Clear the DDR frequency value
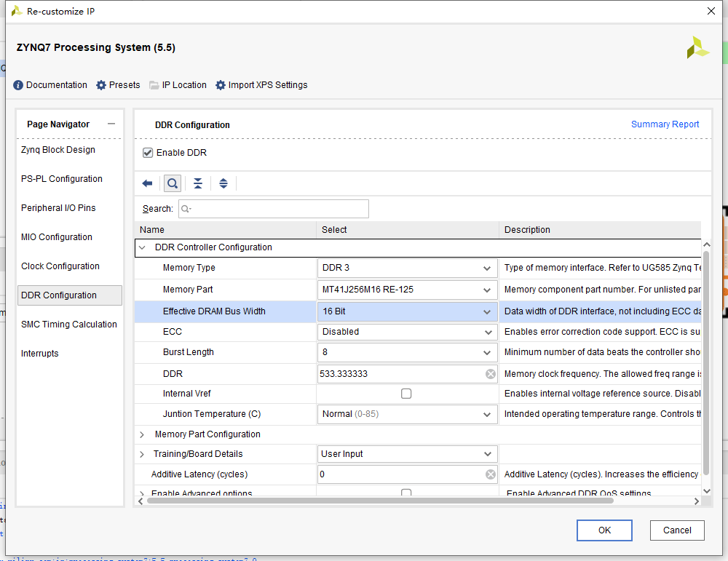The image size is (728, 561). coord(490,374)
